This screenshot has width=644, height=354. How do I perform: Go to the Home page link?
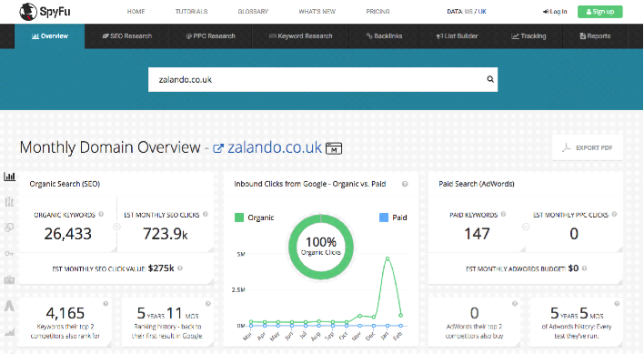(136, 12)
